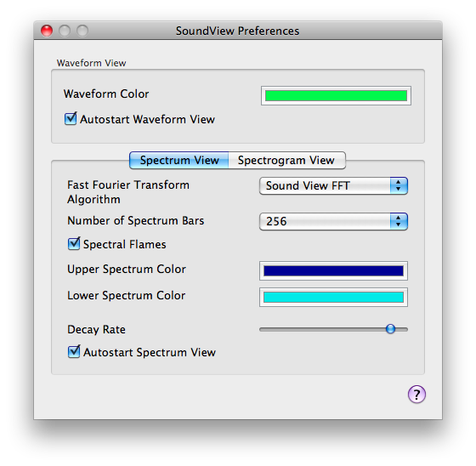The image size is (476, 466).
Task: Open the Number of Spectrum Bars dropdown showing 256
Action: click(x=333, y=221)
